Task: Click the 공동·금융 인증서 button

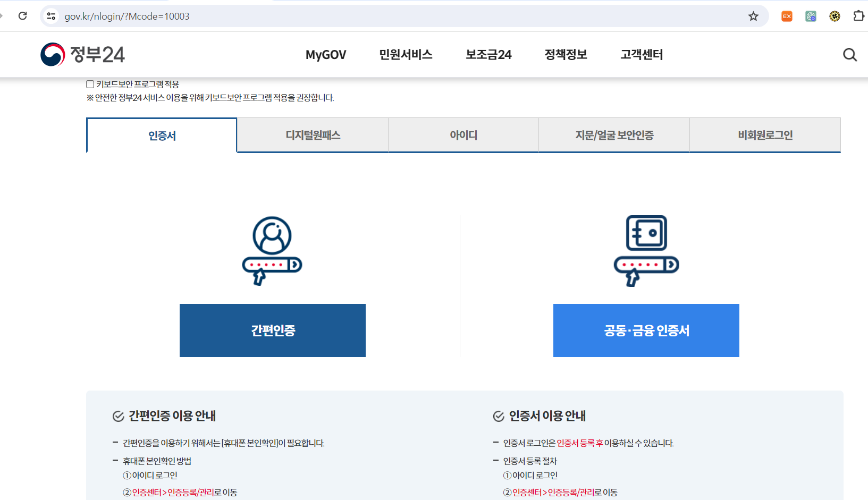Action: (x=646, y=330)
